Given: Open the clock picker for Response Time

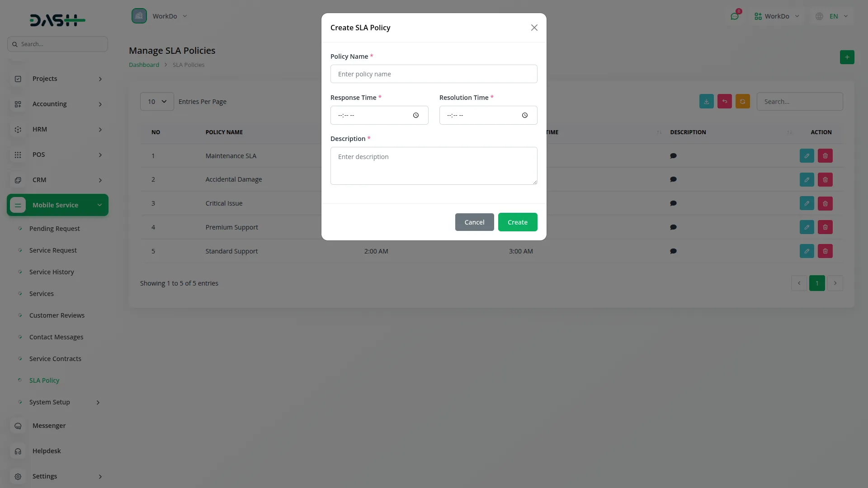Looking at the screenshot, I should (x=415, y=115).
